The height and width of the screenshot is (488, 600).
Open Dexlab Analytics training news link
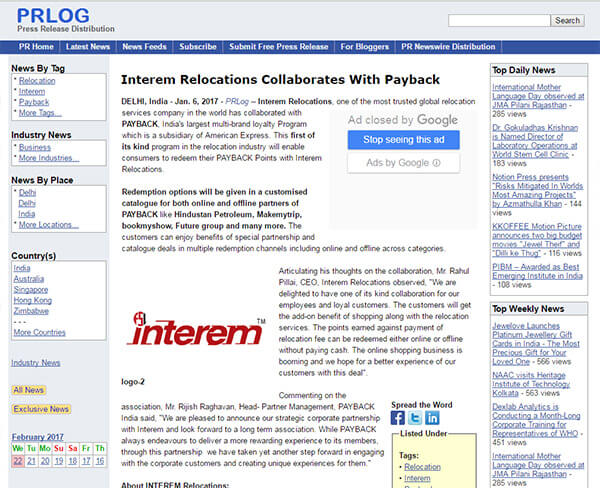[x=536, y=420]
